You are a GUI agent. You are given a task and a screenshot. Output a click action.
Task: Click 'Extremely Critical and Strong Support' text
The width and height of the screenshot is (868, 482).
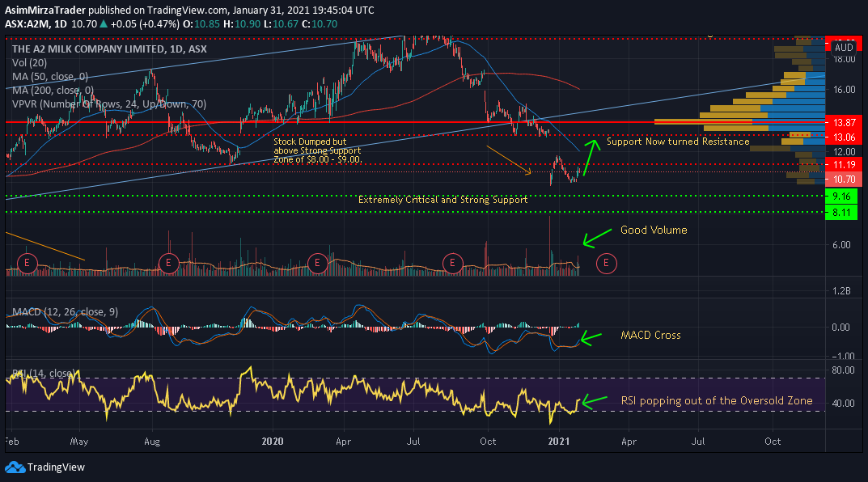click(x=442, y=199)
